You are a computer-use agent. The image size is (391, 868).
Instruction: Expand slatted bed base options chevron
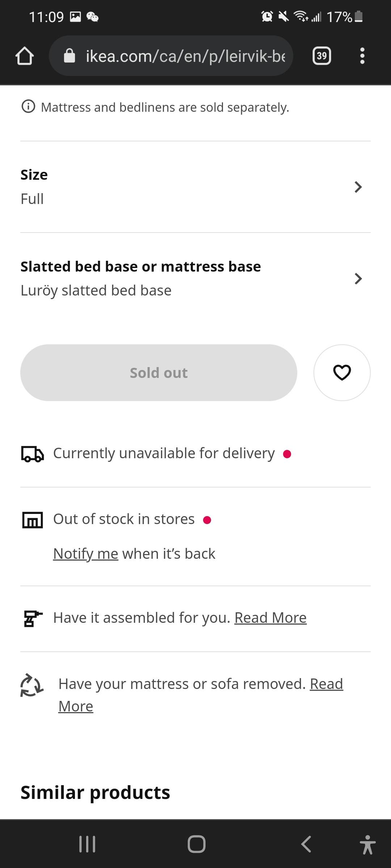[x=358, y=278]
